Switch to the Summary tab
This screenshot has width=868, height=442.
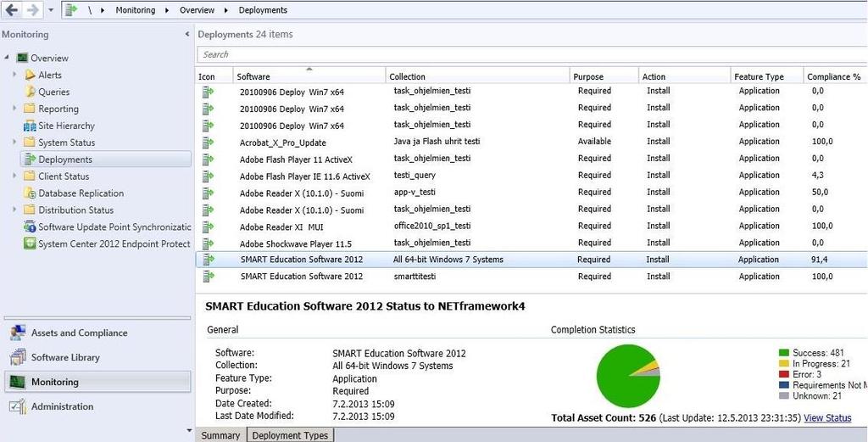(220, 435)
